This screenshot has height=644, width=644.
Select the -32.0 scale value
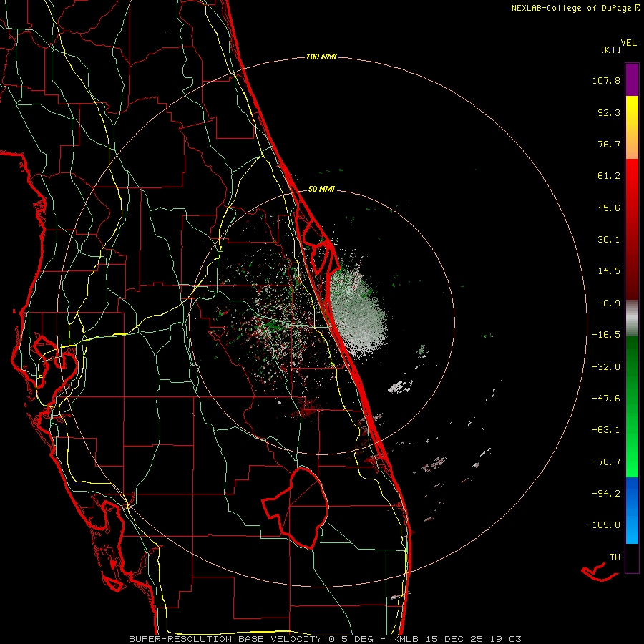606,367
